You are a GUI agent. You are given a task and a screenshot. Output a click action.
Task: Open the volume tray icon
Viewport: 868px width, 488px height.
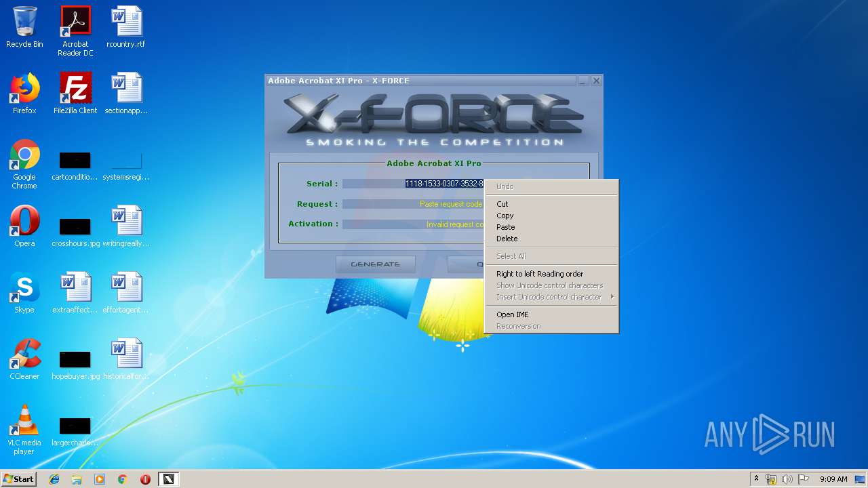(x=787, y=479)
